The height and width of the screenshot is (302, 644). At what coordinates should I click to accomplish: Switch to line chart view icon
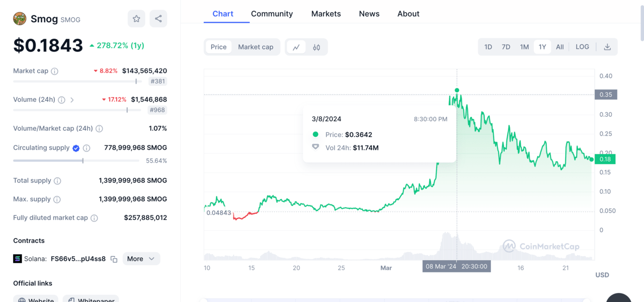[x=296, y=47]
